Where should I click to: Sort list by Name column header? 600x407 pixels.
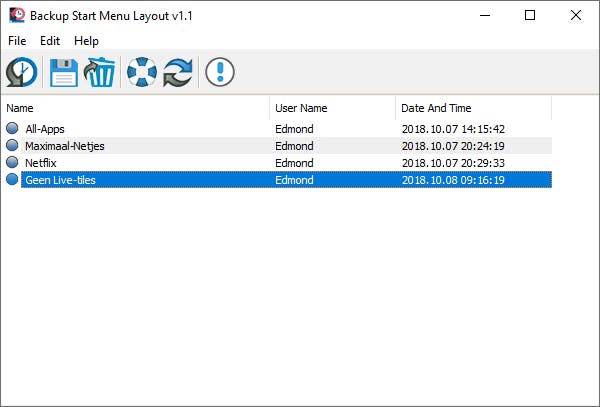click(x=137, y=108)
